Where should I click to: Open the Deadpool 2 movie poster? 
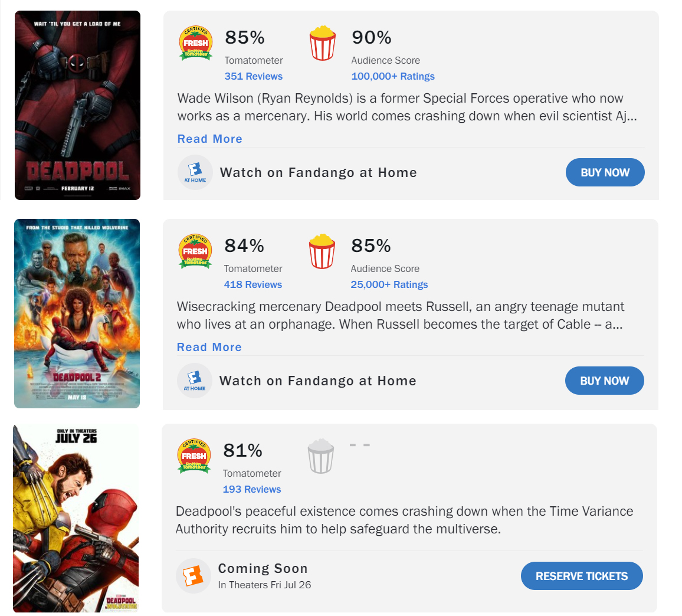(x=77, y=313)
